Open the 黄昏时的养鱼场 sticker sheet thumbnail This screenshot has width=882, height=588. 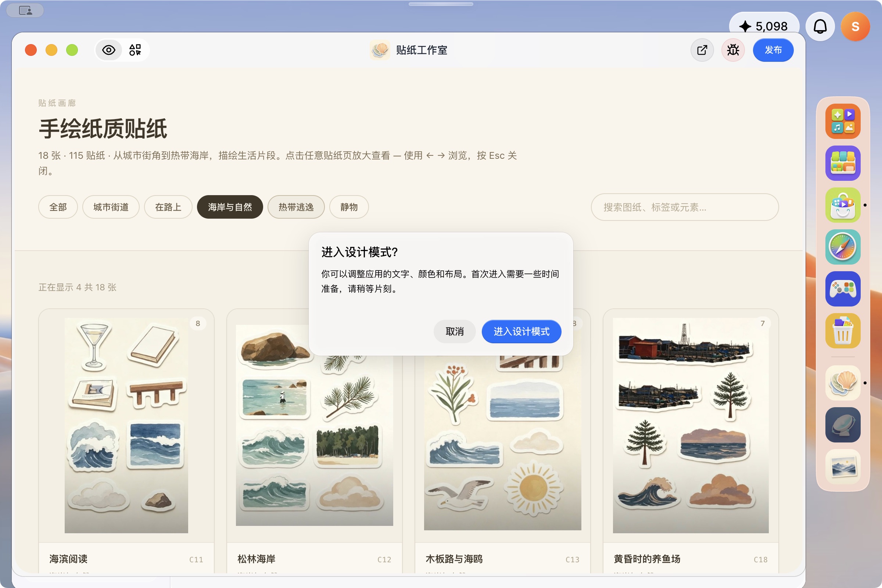point(691,425)
